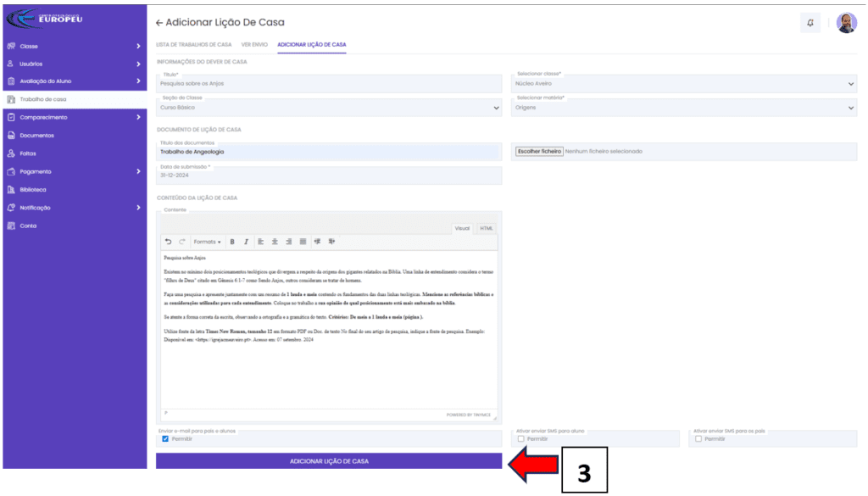
Task: Toggle italic formatting in the editor
Action: 246,242
